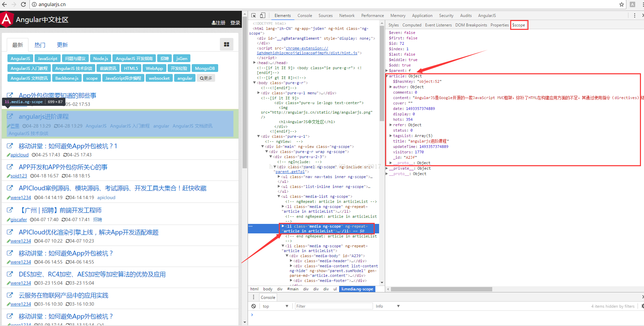The width and height of the screenshot is (644, 326).
Task: Switch article list to grid view icon
Action: (227, 44)
